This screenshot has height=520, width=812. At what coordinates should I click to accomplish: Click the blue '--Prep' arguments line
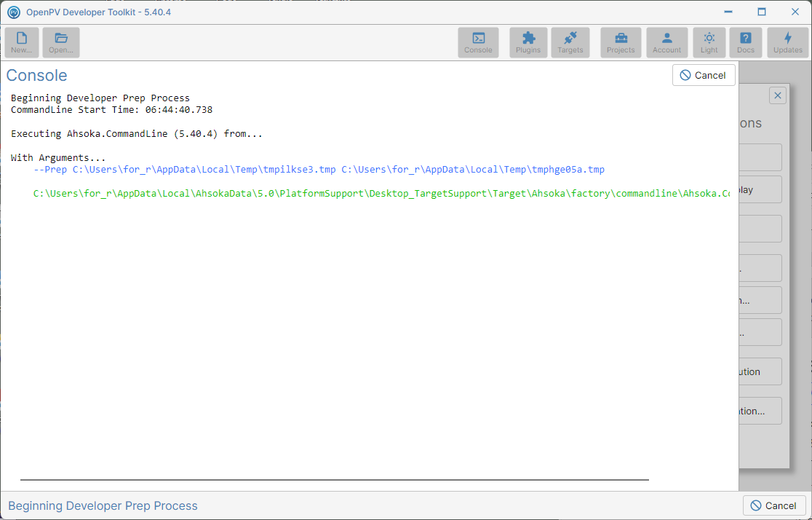[x=319, y=170]
